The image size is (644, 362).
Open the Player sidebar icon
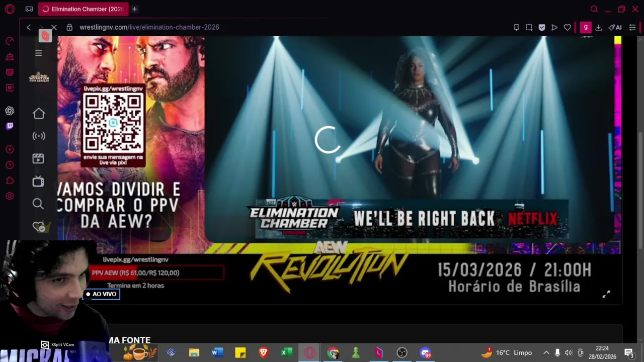10,149
